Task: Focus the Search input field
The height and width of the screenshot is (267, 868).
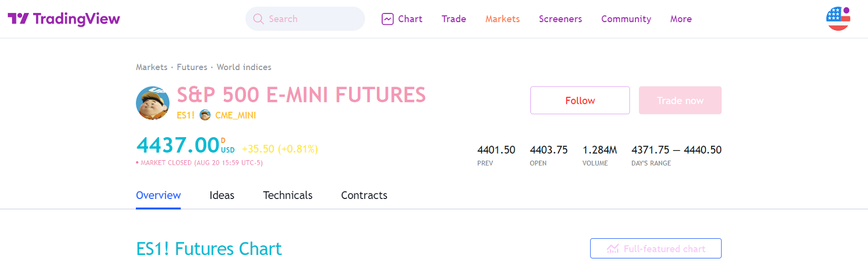Action: point(312,19)
